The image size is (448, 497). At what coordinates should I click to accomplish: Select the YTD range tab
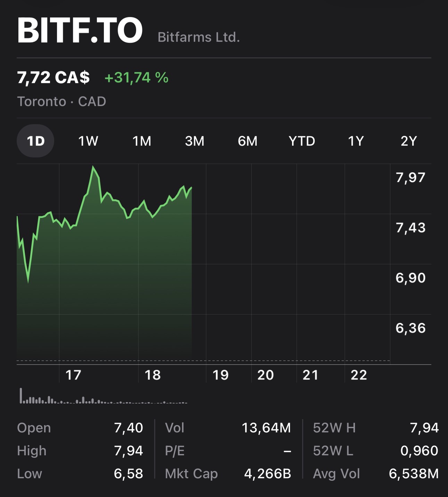coord(302,141)
